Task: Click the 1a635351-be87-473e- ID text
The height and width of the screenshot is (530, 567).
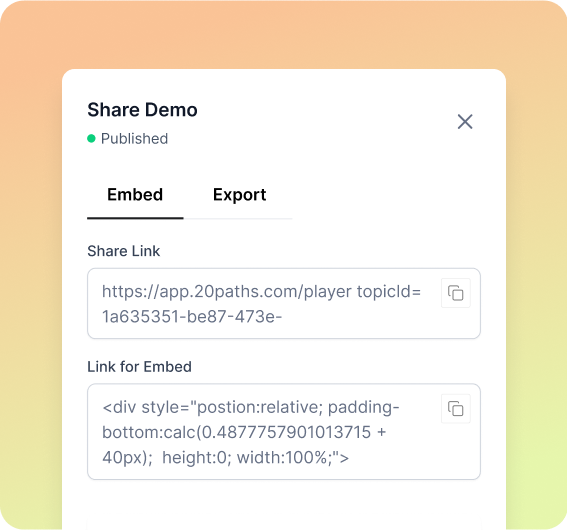Action: click(x=192, y=317)
